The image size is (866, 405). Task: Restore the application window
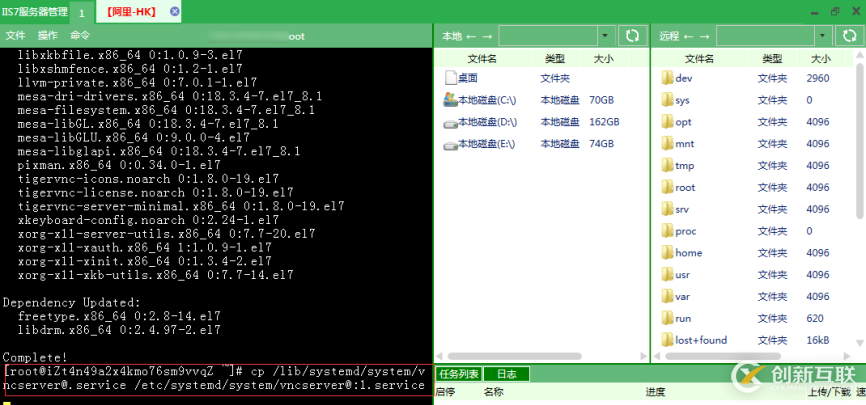click(x=835, y=11)
